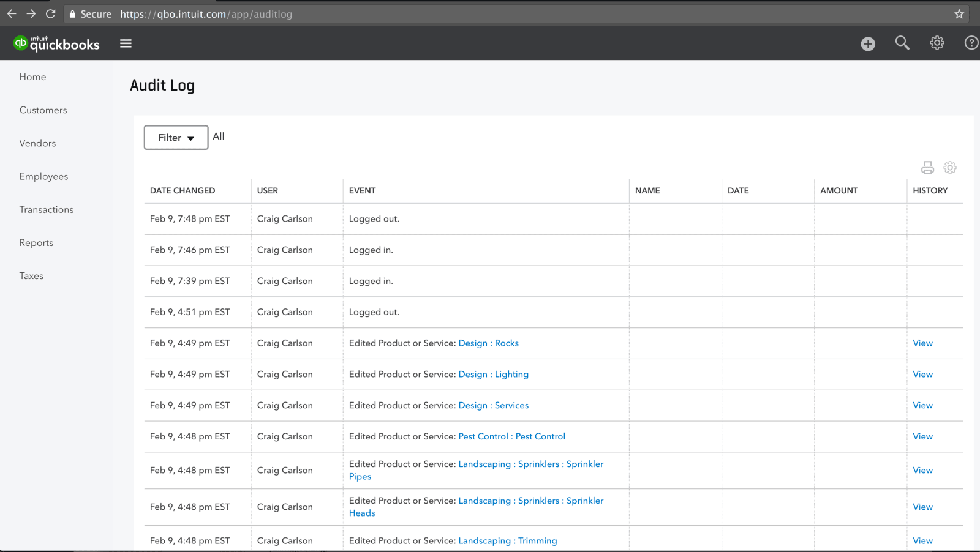The width and height of the screenshot is (980, 552).
Task: Go to Home in sidebar
Action: tap(32, 77)
